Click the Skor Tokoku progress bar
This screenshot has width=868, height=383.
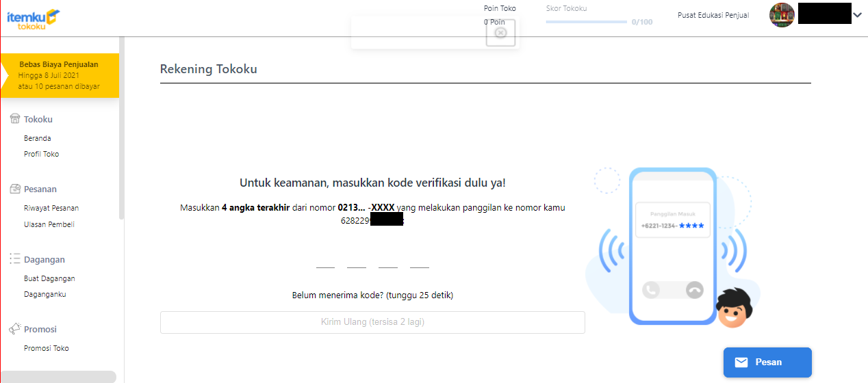586,22
